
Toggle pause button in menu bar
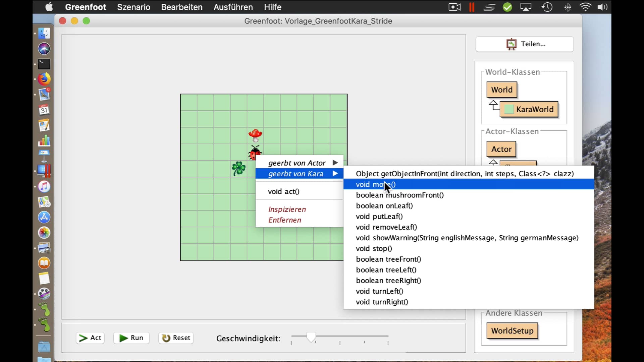(x=471, y=7)
